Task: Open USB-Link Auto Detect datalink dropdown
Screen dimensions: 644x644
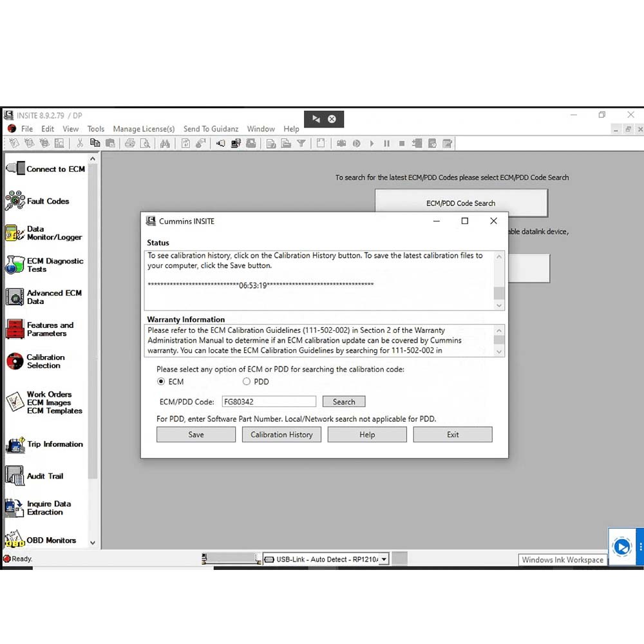Action: pos(384,559)
